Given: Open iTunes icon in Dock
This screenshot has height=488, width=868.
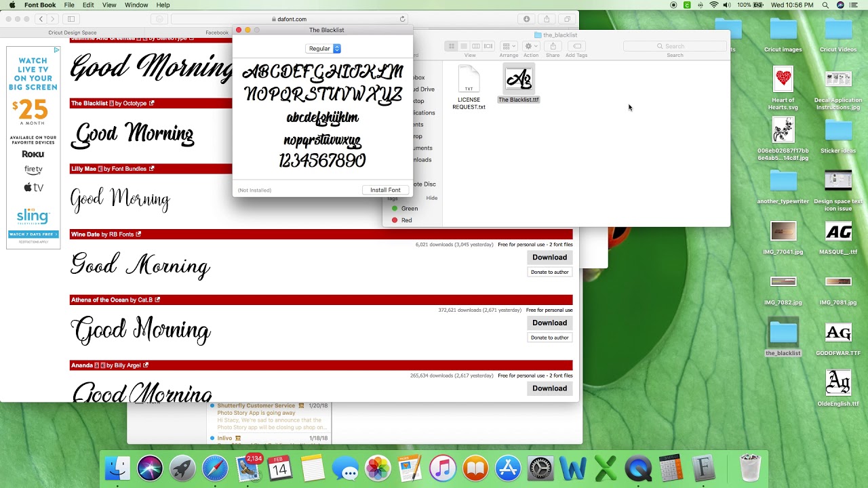Looking at the screenshot, I should pyautogui.click(x=443, y=468).
